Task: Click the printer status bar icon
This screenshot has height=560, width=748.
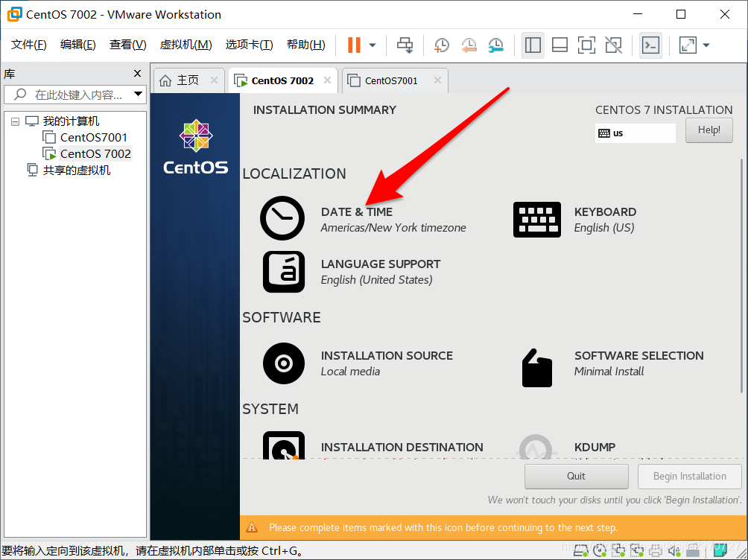Action: [x=656, y=551]
